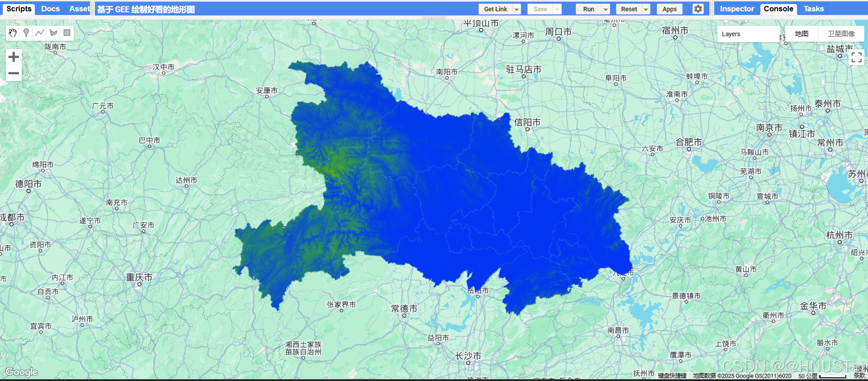Click the 汉中市 city label
Image resolution: width=868 pixels, height=381 pixels.
(x=163, y=67)
